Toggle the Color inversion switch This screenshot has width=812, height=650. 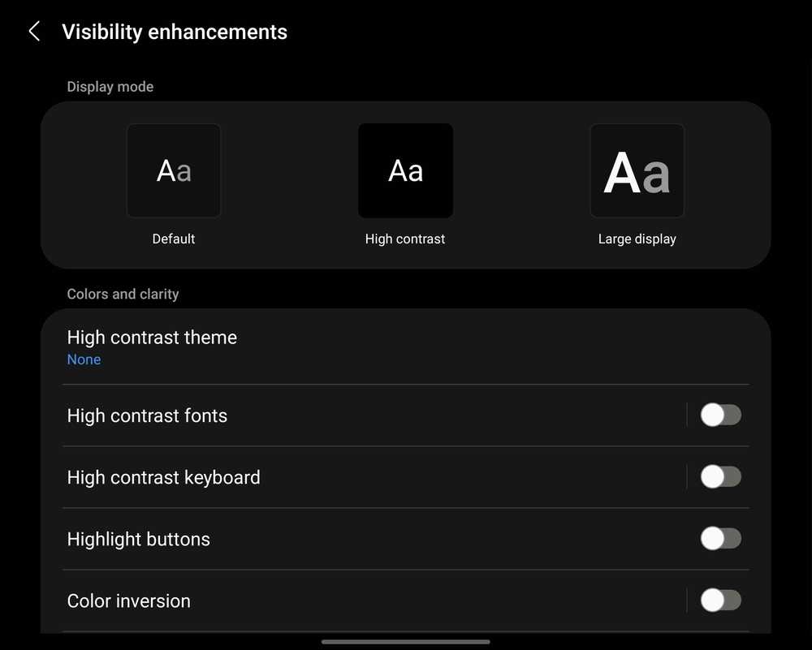tap(720, 600)
